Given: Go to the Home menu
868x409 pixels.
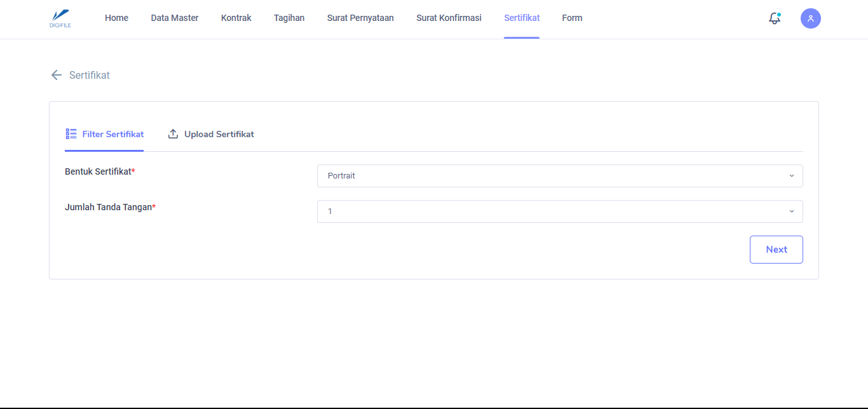Looking at the screenshot, I should [x=116, y=18].
